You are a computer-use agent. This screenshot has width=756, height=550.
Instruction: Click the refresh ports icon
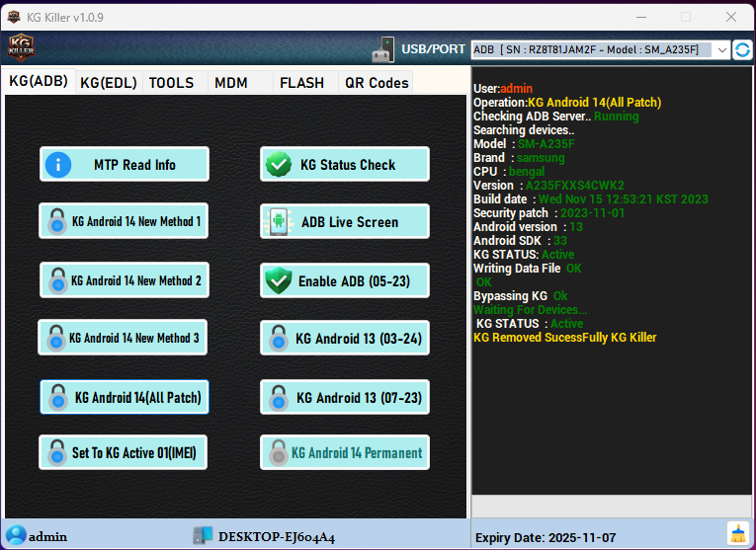pyautogui.click(x=742, y=49)
